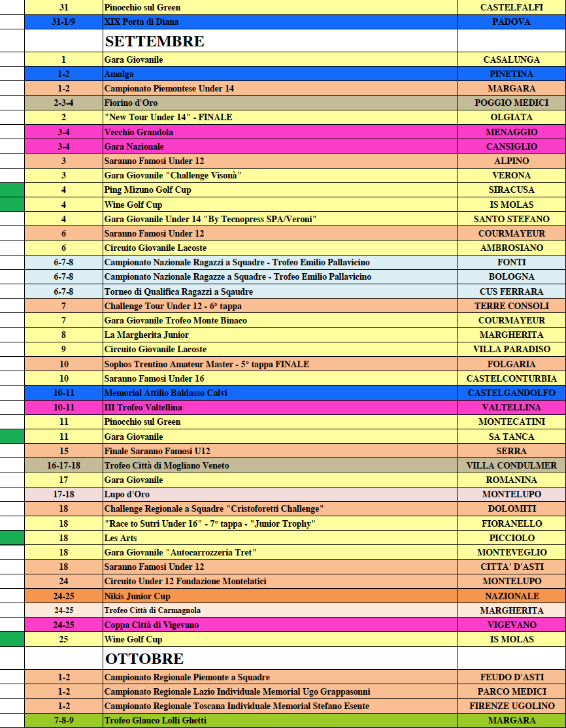Click the green marker beside the Les Arts row
The height and width of the screenshot is (728, 566).
[x=12, y=538]
